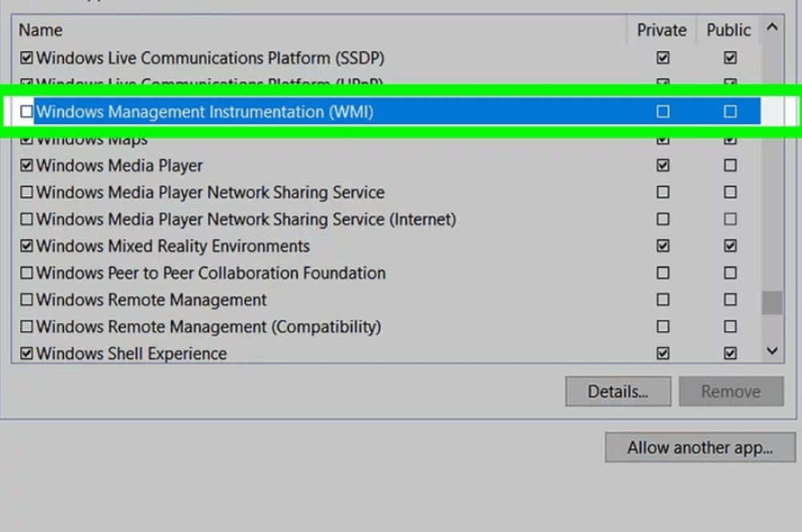Check Public box for Windows Media Player Network Sharing Service

click(731, 192)
